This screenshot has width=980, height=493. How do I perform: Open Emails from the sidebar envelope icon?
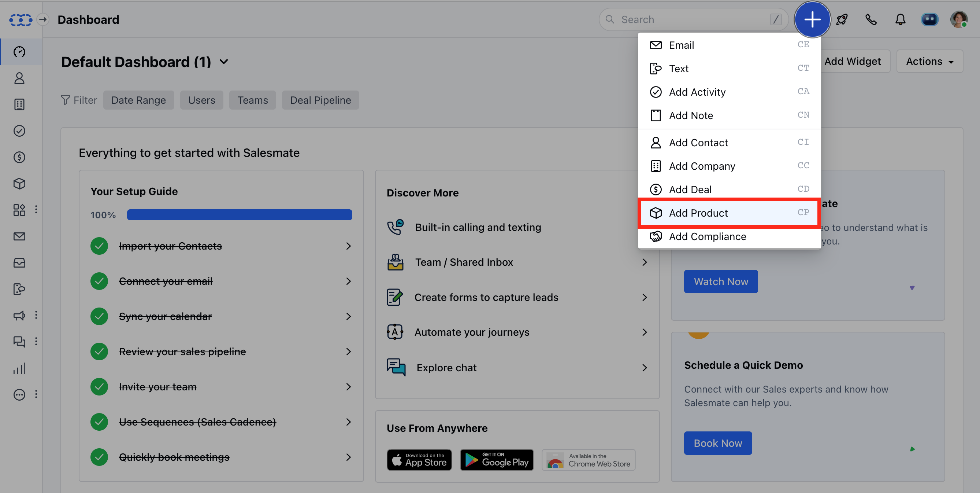19,236
